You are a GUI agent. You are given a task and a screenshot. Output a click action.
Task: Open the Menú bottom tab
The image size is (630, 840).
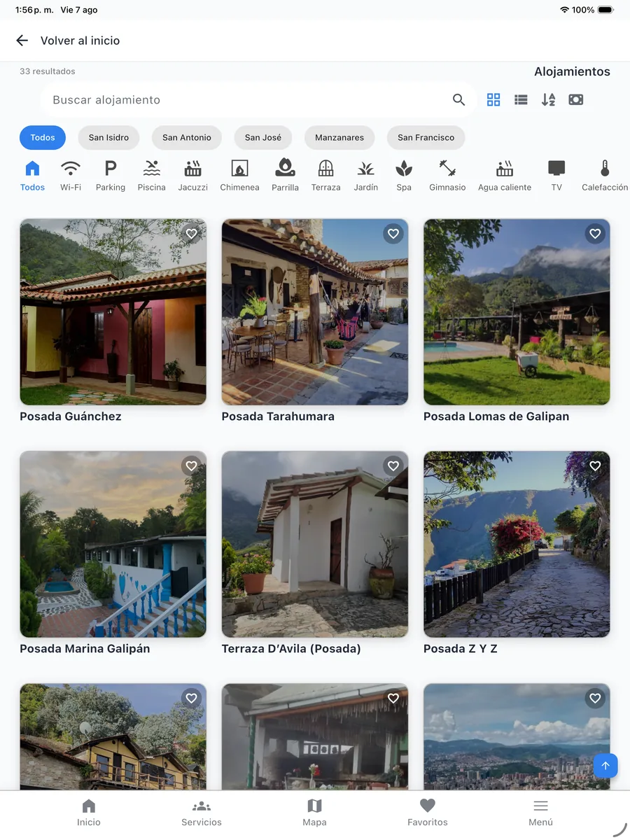540,813
